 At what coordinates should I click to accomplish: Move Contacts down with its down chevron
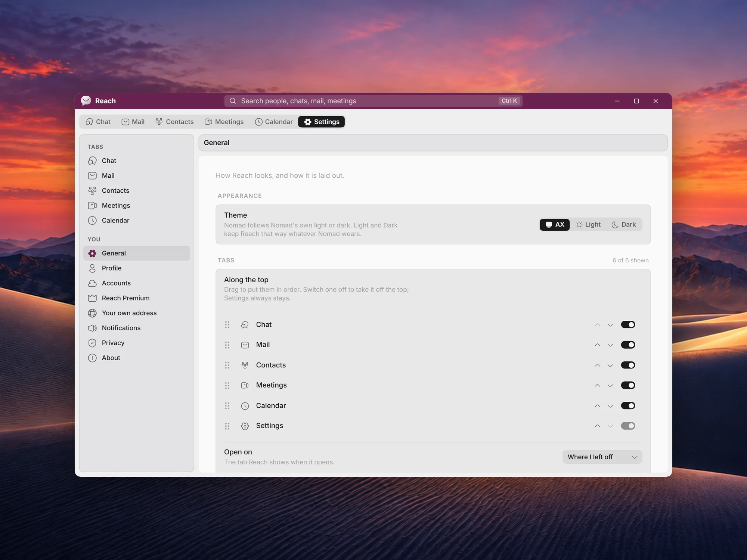[610, 365]
